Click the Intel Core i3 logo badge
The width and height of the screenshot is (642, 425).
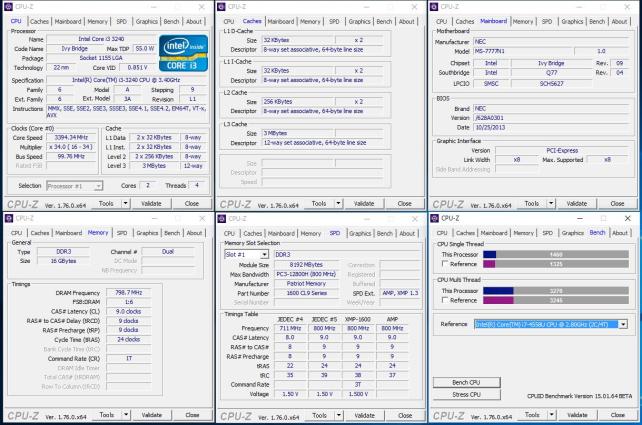click(183, 53)
